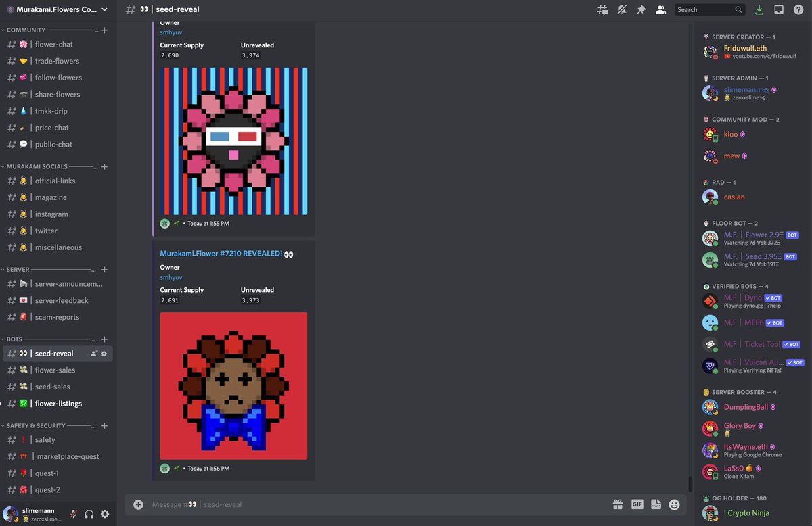The width and height of the screenshot is (812, 526).
Task: Click the green download update icon
Action: pyautogui.click(x=759, y=9)
